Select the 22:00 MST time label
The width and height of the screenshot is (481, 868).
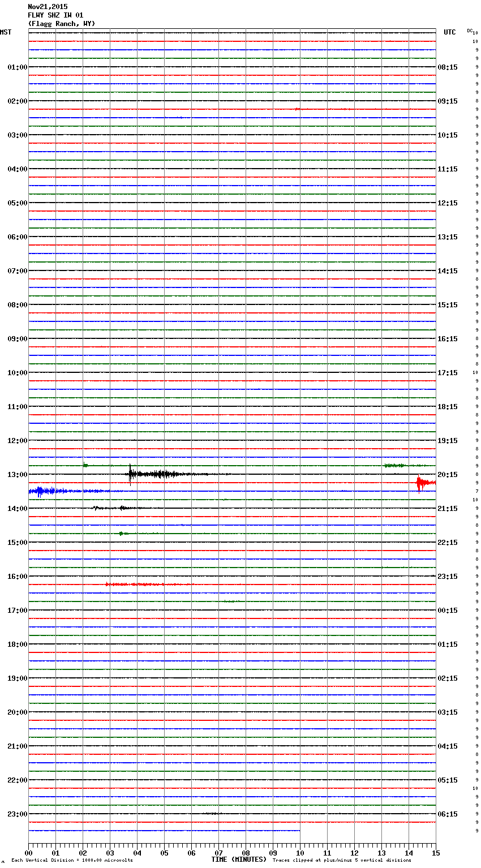(17, 780)
